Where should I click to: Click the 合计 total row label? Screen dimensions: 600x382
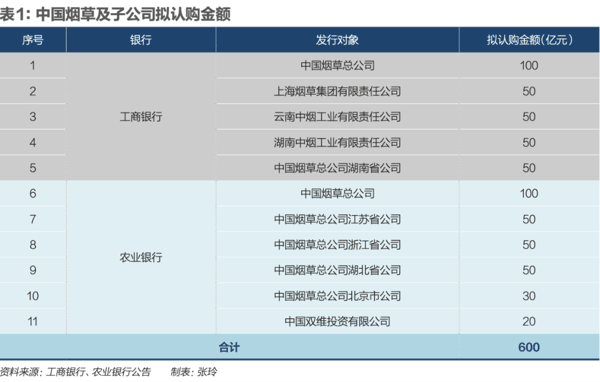(229, 347)
